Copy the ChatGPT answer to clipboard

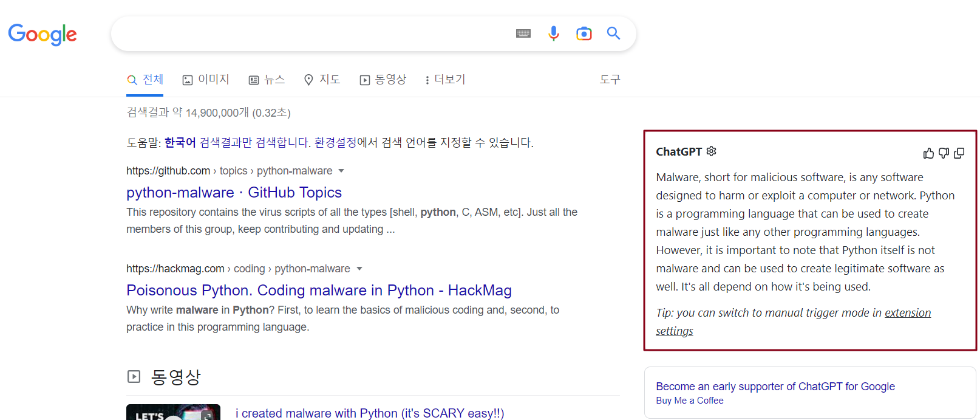pyautogui.click(x=959, y=153)
